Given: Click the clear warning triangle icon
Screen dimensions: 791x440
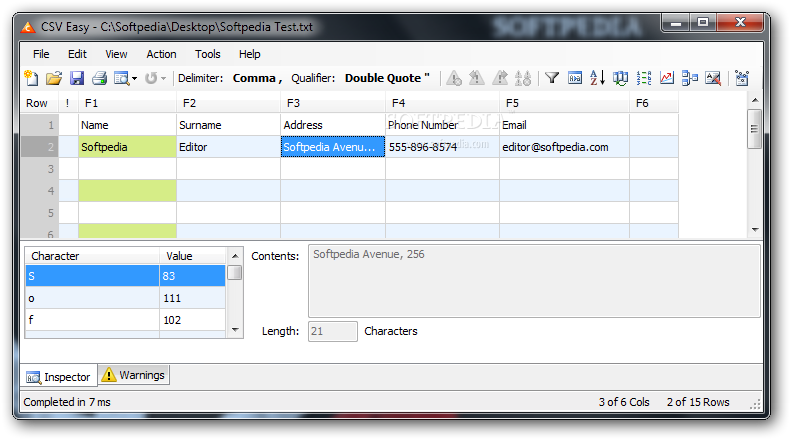Looking at the screenshot, I should [x=454, y=78].
